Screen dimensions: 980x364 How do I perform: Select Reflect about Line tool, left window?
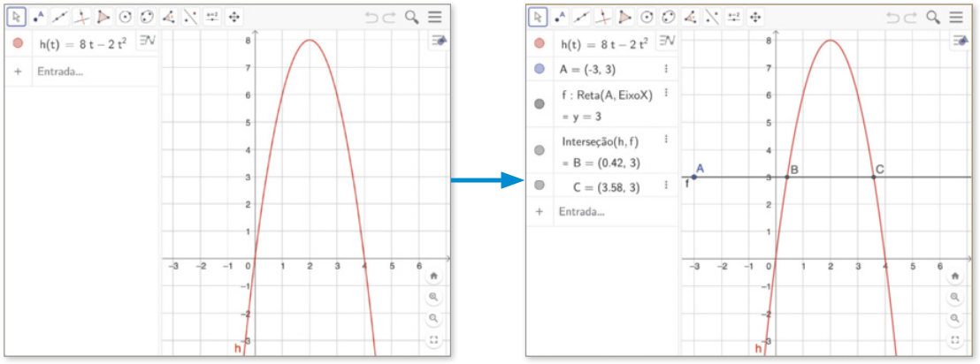[191, 18]
